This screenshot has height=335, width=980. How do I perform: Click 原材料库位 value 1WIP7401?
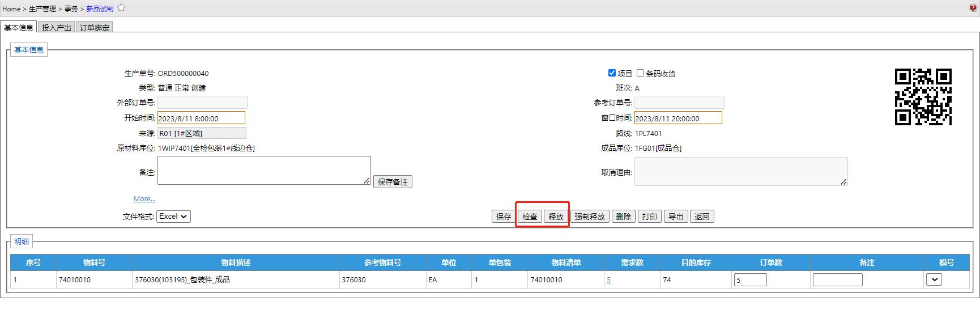click(x=206, y=148)
